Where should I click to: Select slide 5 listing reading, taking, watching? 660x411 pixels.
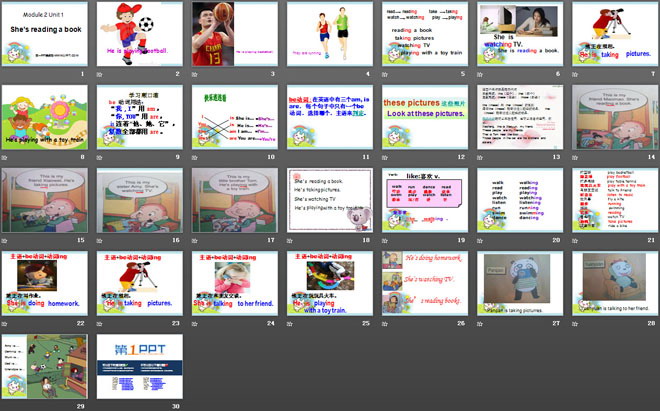[x=425, y=34]
